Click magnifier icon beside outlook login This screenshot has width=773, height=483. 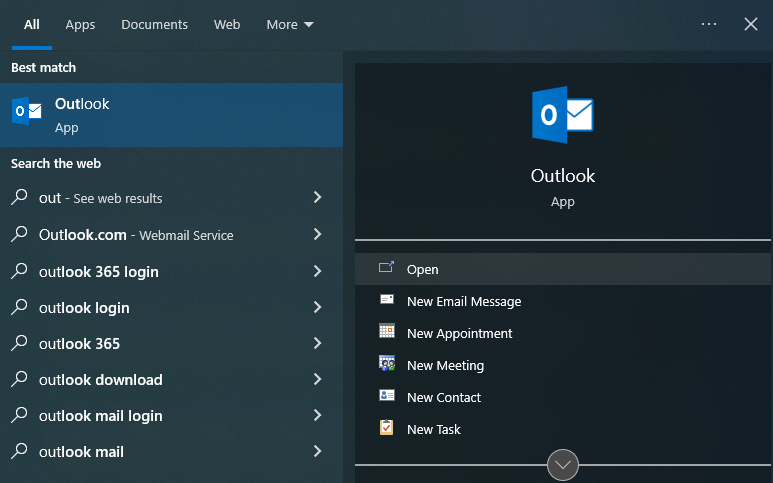pos(19,307)
